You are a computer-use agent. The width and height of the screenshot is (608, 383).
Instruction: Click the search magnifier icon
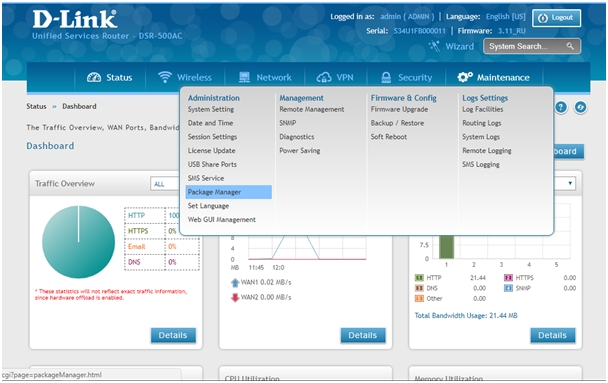pyautogui.click(x=570, y=46)
